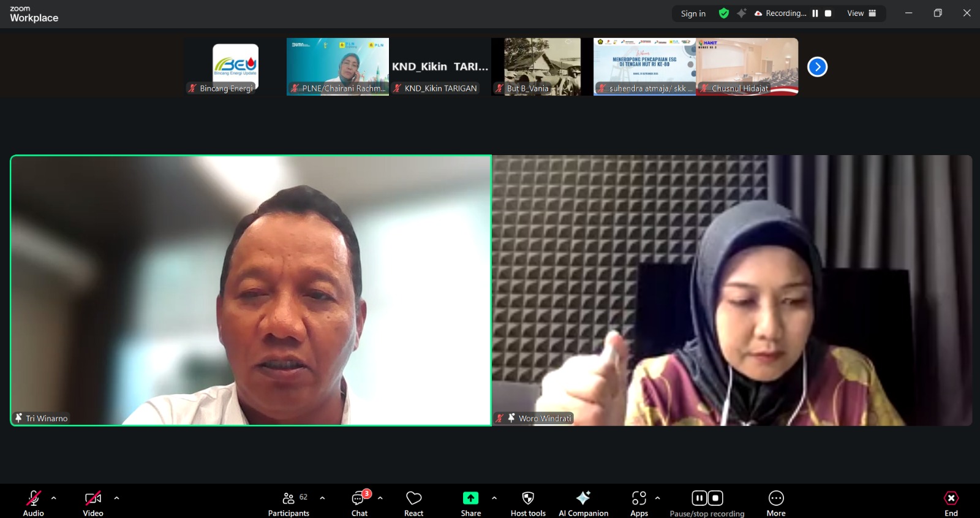
Task: Open the View layout menu
Action: (x=861, y=13)
